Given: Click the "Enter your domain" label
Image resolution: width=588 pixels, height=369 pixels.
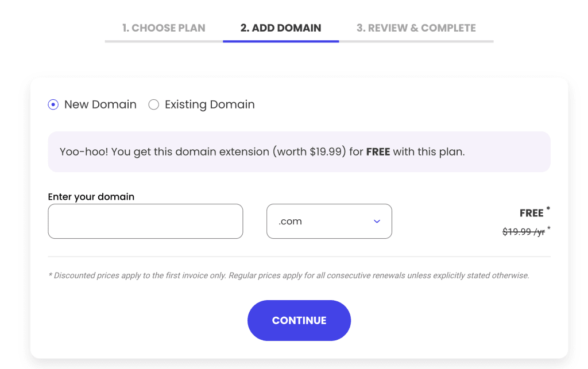Looking at the screenshot, I should pyautogui.click(x=91, y=197).
